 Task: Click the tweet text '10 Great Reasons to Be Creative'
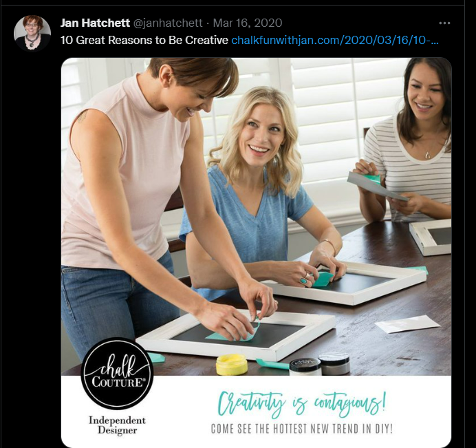[144, 40]
